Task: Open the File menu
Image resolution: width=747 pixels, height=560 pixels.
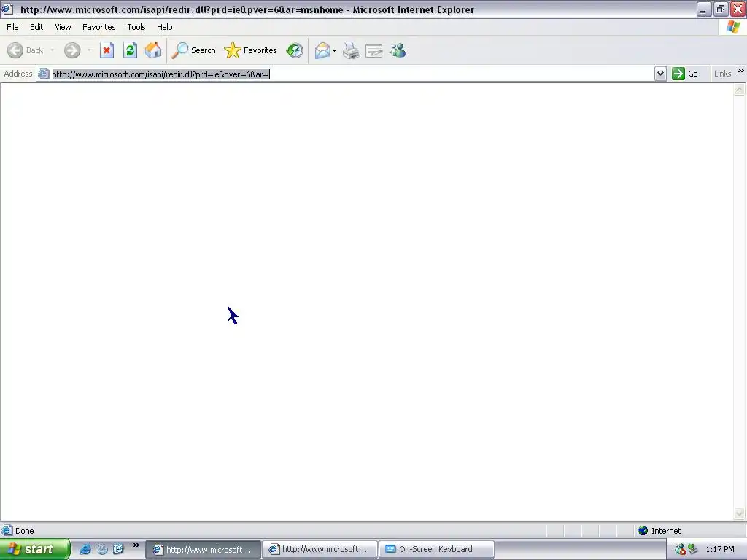Action: pos(12,27)
